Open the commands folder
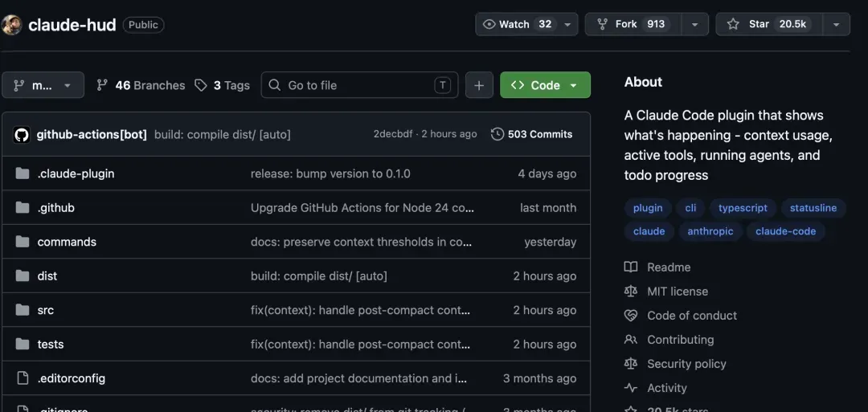Viewport: 868px width, 412px height. tap(67, 242)
